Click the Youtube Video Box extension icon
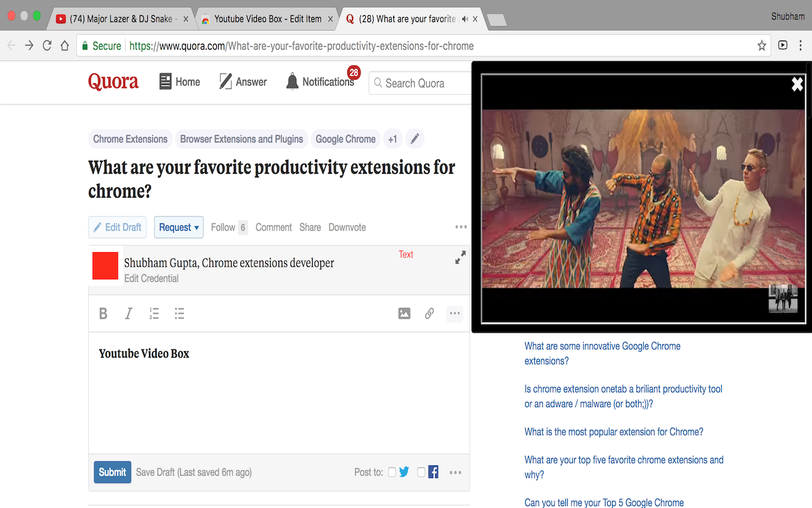Screen dimensions: 812x508 (783, 46)
